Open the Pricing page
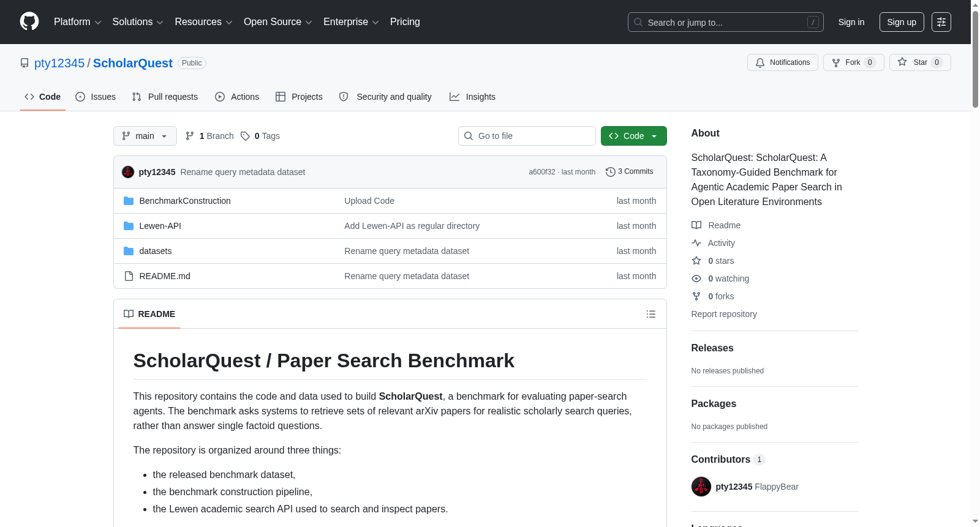This screenshot has height=527, width=980. tap(405, 22)
